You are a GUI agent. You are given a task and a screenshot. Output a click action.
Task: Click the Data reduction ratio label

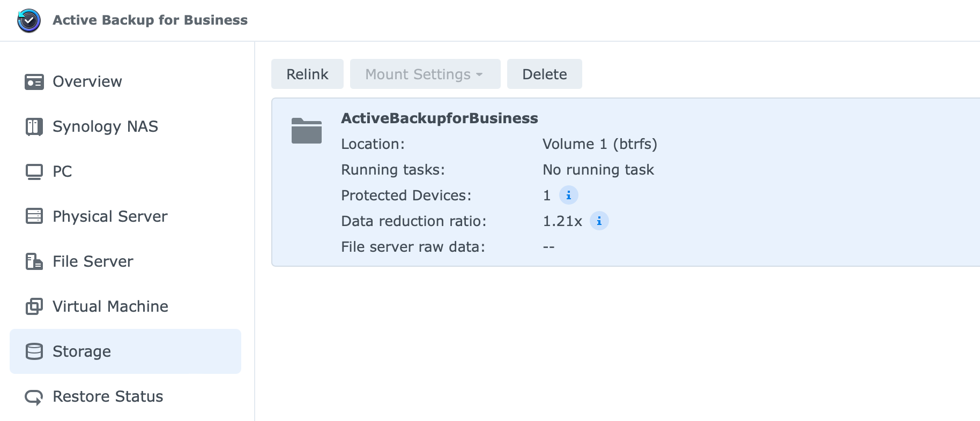tap(413, 221)
